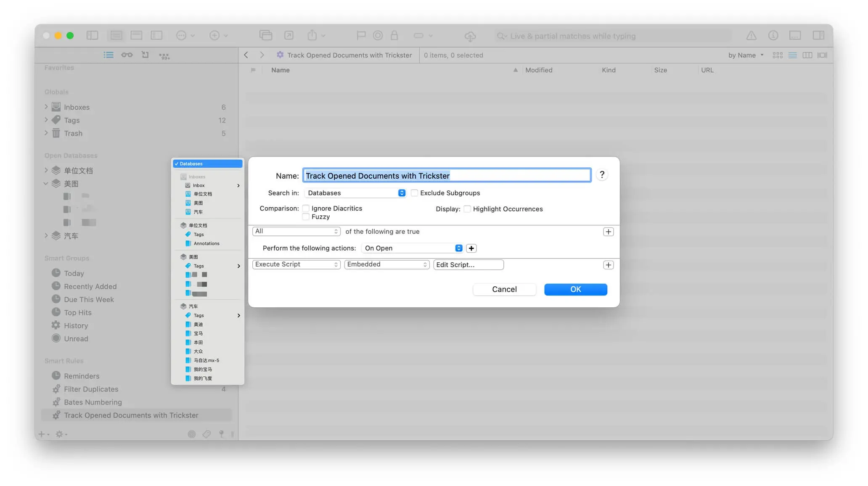The image size is (868, 486).
Task: Open the On Open trigger dropdown
Action: tap(412, 248)
